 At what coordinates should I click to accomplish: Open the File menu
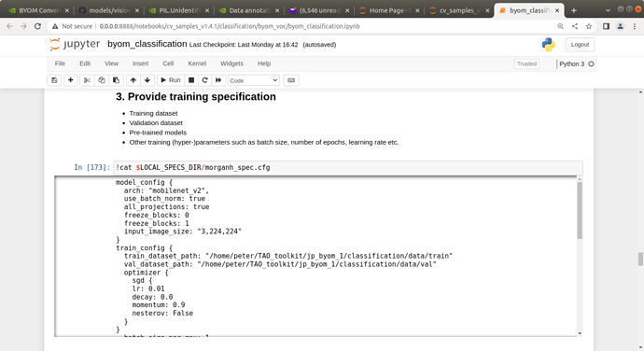coord(60,63)
